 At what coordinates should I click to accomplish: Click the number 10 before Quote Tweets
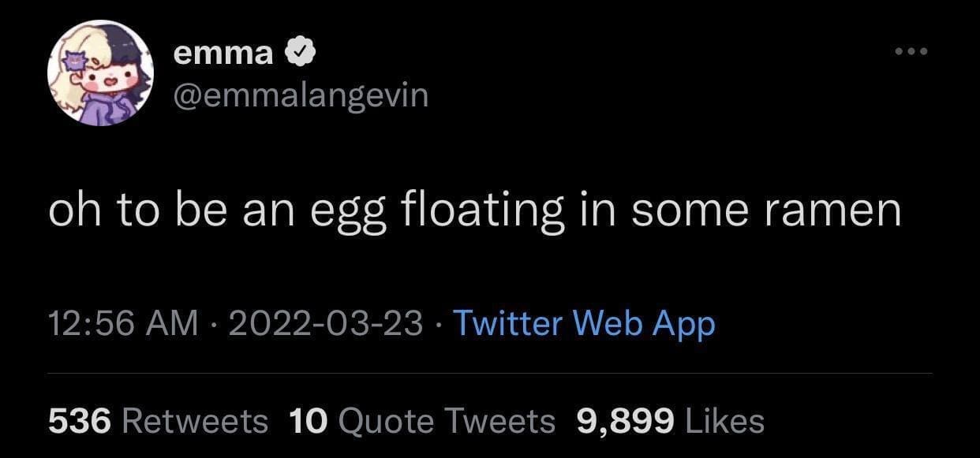click(x=308, y=421)
